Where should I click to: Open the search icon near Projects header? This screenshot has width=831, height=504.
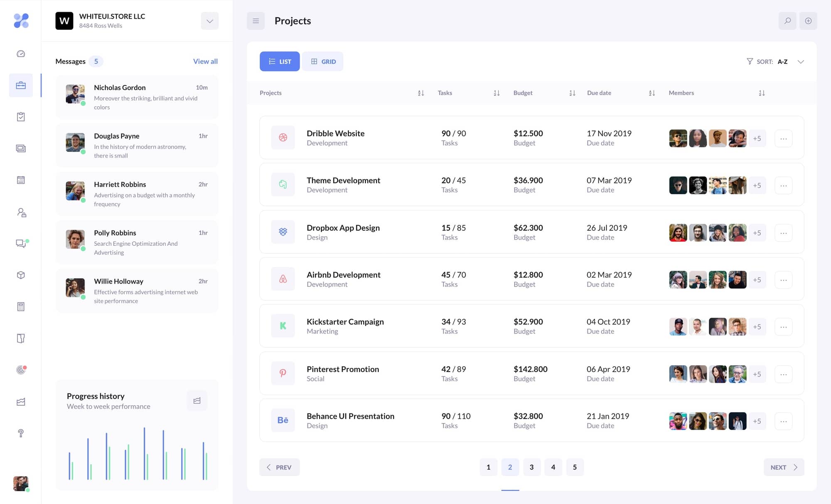point(787,20)
